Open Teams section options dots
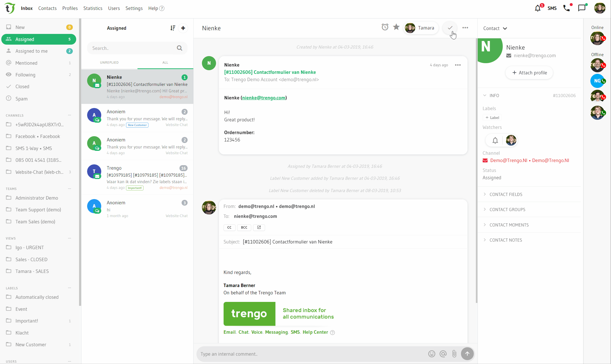611x364 pixels. pyautogui.click(x=70, y=189)
